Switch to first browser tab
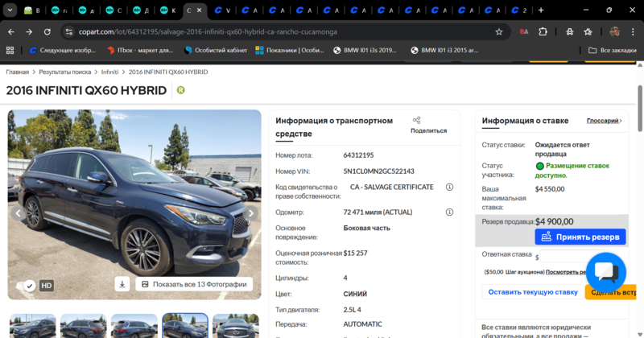 pos(32,10)
